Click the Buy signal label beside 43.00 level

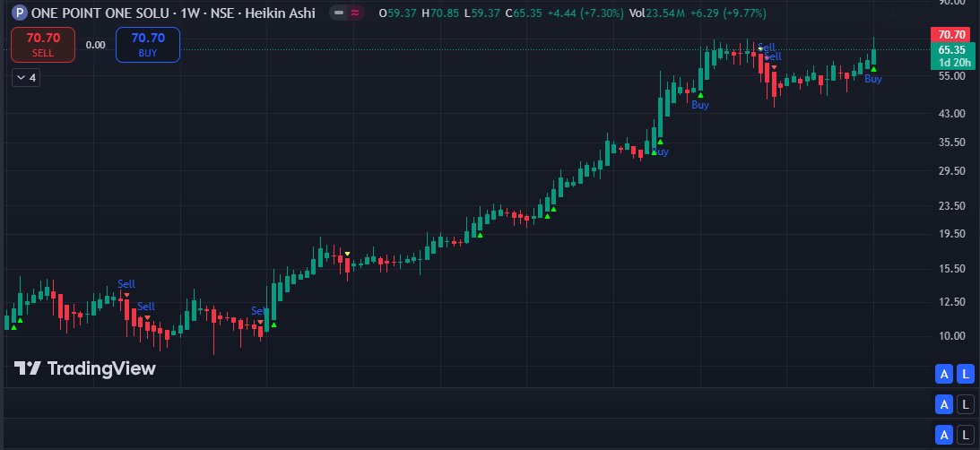[700, 105]
